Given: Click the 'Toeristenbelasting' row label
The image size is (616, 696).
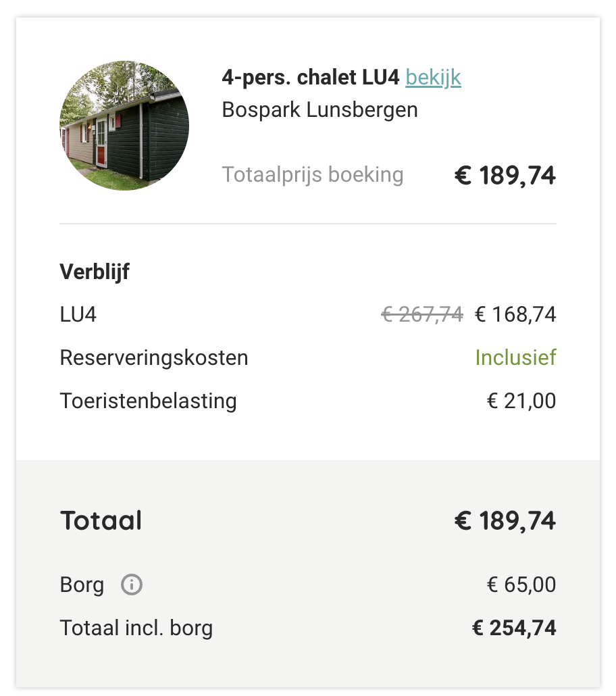Looking at the screenshot, I should tap(148, 401).
